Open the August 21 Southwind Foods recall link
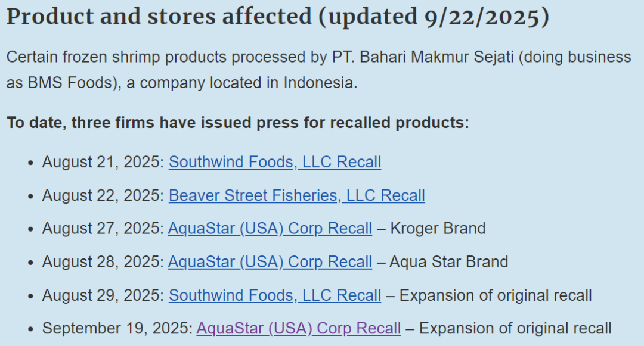The height and width of the screenshot is (346, 644). (275, 162)
